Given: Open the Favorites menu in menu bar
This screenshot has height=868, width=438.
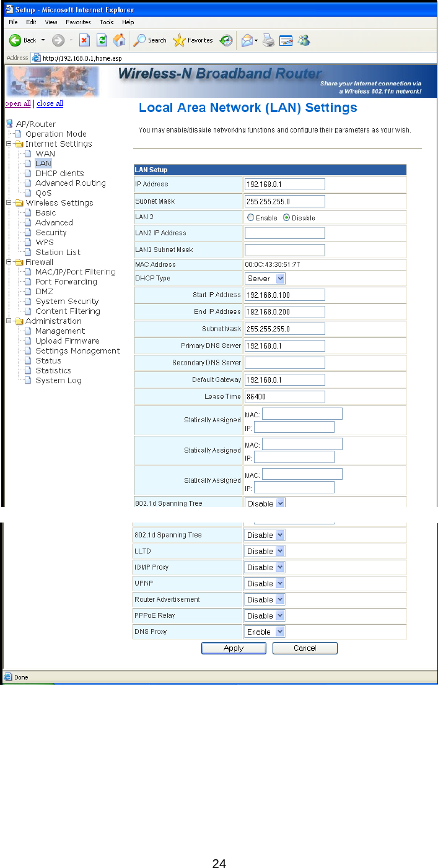Looking at the screenshot, I should coord(79,22).
